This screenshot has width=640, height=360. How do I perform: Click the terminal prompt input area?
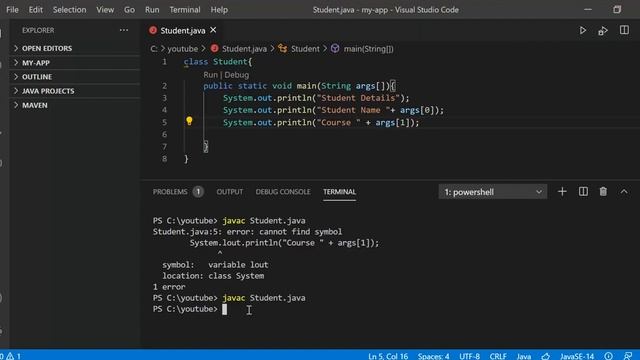tap(224, 309)
